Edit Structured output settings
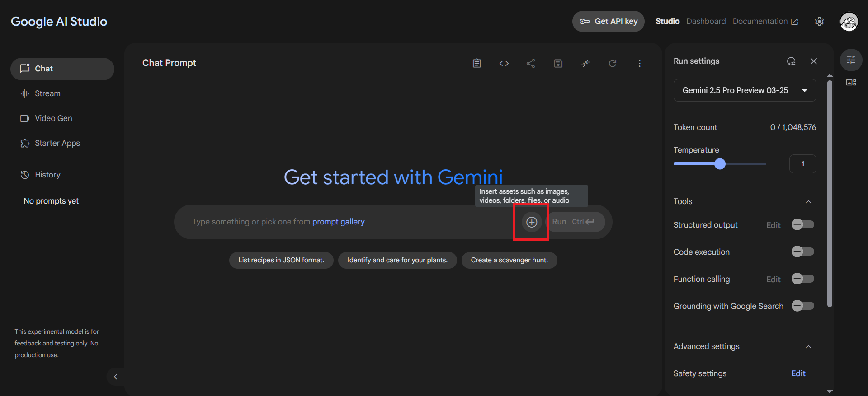Screen dimensions: 868x396 (773, 225)
